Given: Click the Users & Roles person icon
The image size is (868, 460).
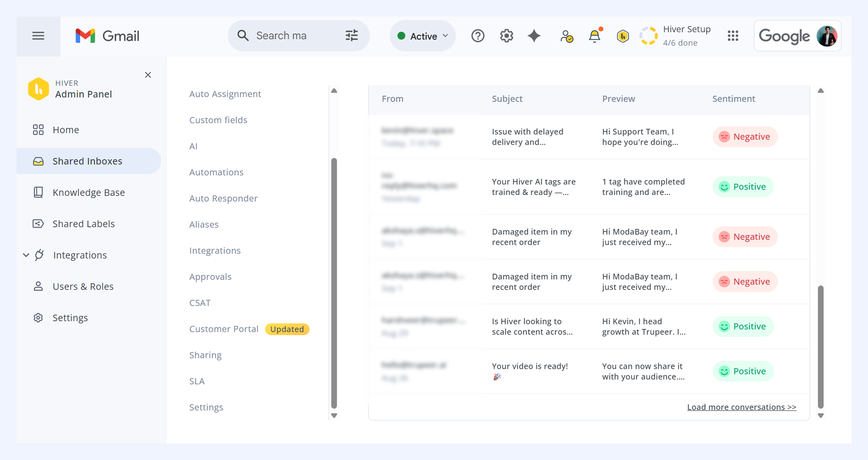Looking at the screenshot, I should pos(38,286).
